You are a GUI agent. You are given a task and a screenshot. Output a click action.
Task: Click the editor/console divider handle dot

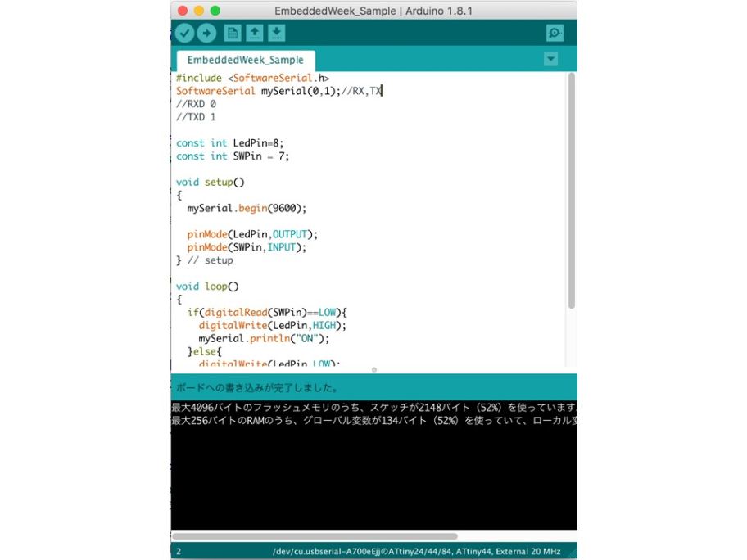click(374, 369)
